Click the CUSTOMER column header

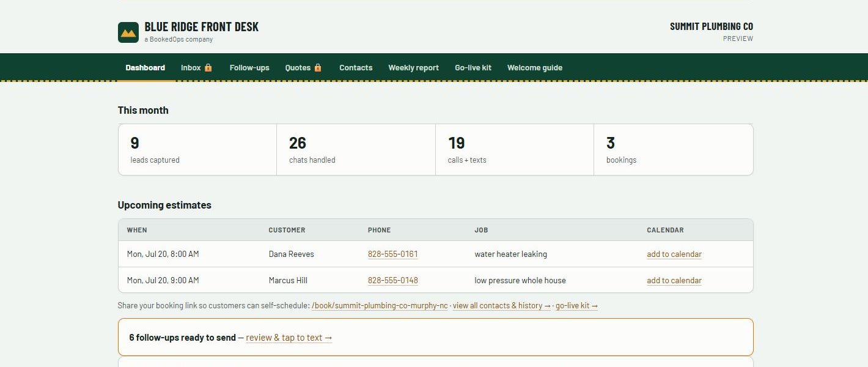[287, 230]
